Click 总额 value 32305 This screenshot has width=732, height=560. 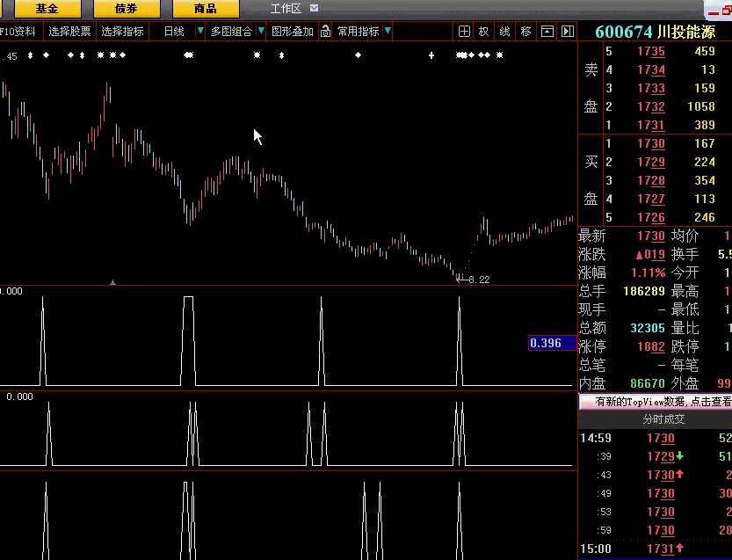point(648,328)
